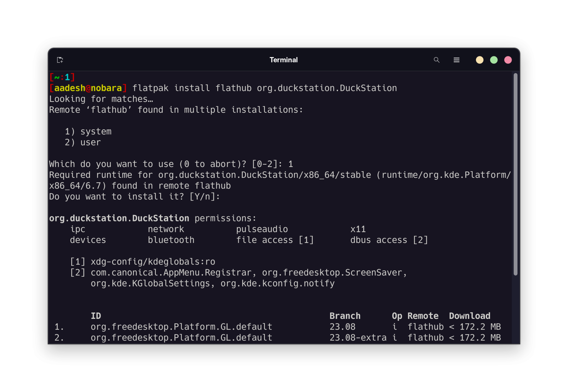Image resolution: width=568 pixels, height=392 pixels.
Task: Click the yellow minimize circle
Action: point(480,60)
